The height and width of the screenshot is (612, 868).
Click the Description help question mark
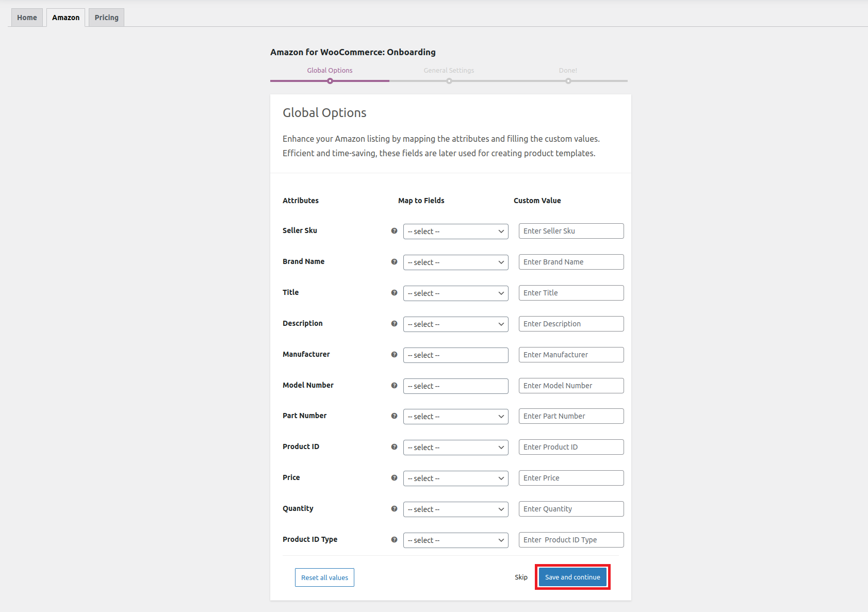coord(394,324)
